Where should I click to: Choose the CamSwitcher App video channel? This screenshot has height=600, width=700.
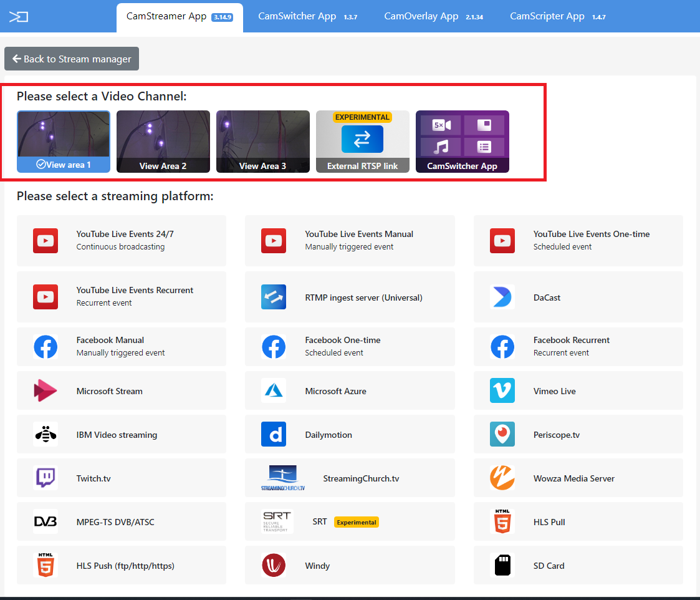462,141
